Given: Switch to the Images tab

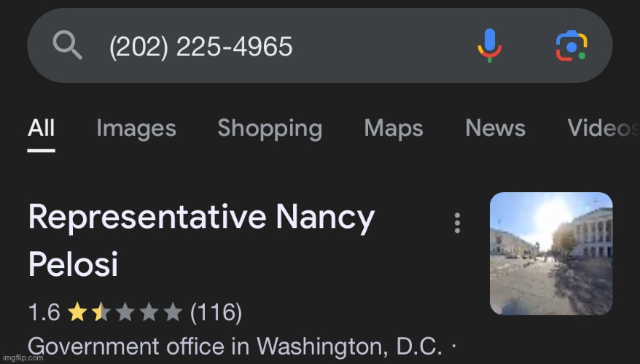Looking at the screenshot, I should click(x=136, y=129).
